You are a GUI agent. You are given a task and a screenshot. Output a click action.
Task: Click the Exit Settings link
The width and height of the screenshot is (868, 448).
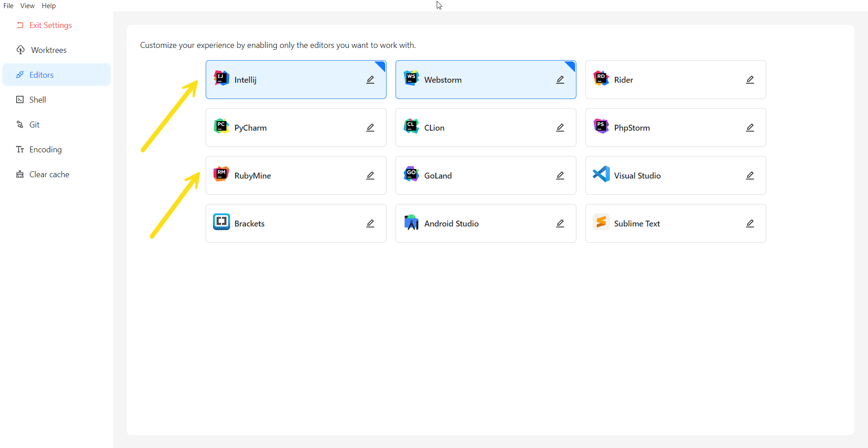tap(50, 25)
